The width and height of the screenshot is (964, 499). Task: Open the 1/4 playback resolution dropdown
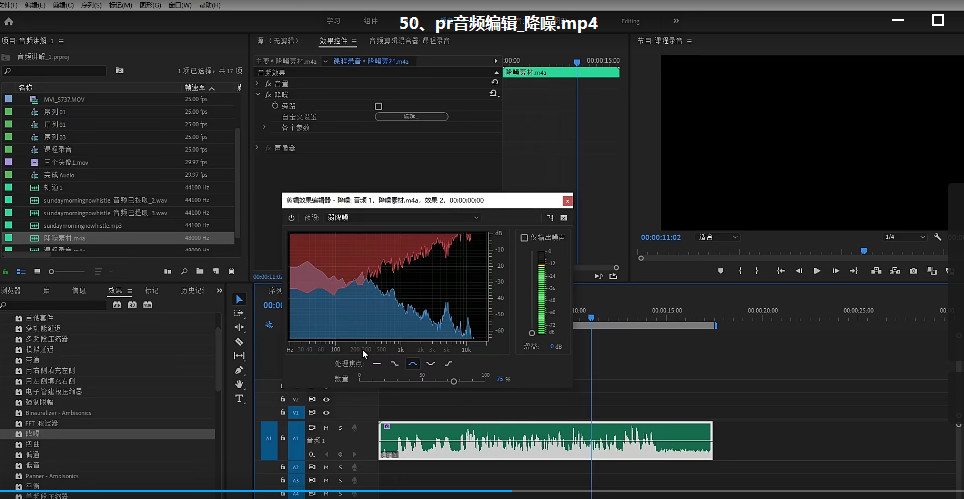coord(905,237)
